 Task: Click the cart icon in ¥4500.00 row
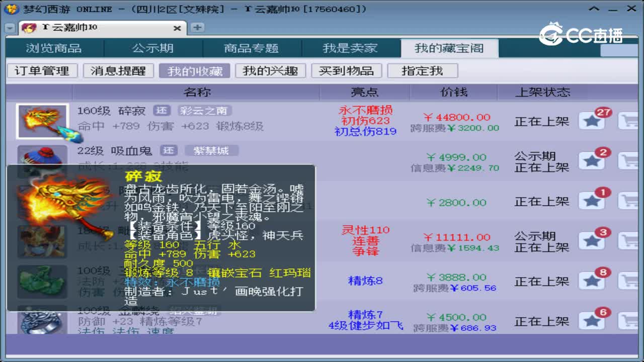pyautogui.click(x=628, y=321)
